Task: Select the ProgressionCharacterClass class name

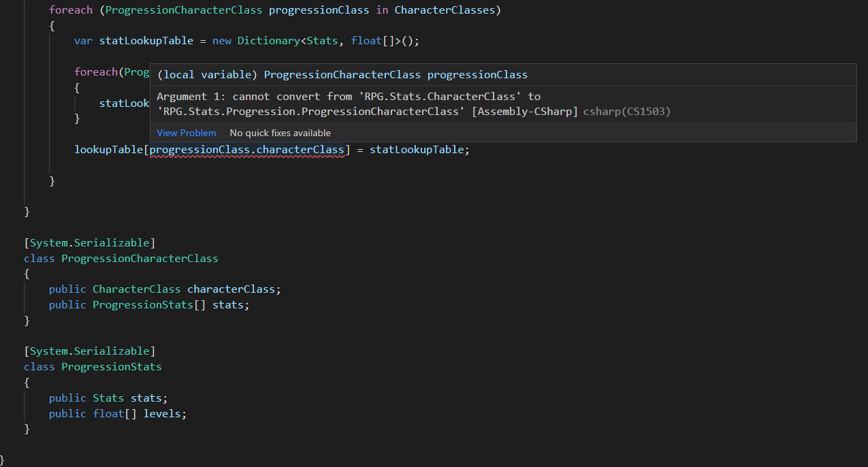Action: coord(140,258)
